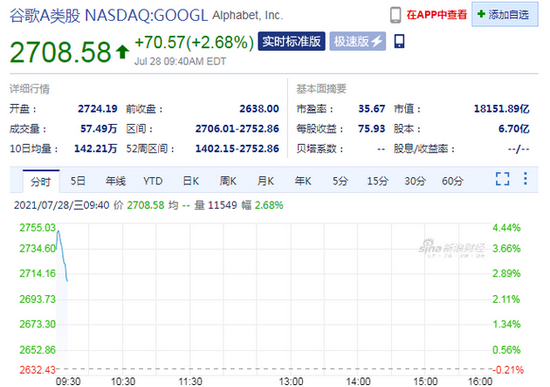Screen dimensions: 550x387
Task: Switch to the YTD chart tab
Action: (153, 181)
